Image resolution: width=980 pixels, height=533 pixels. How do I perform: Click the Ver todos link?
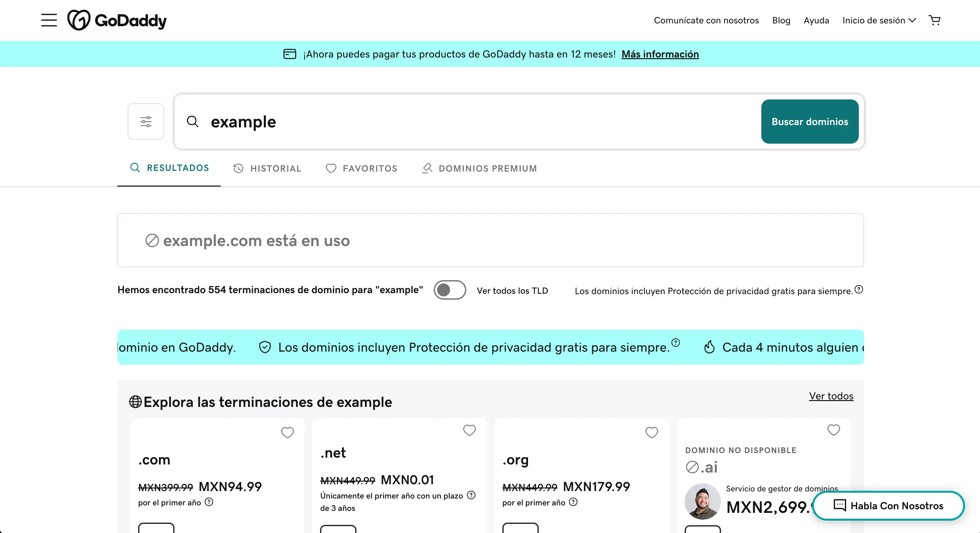click(831, 396)
